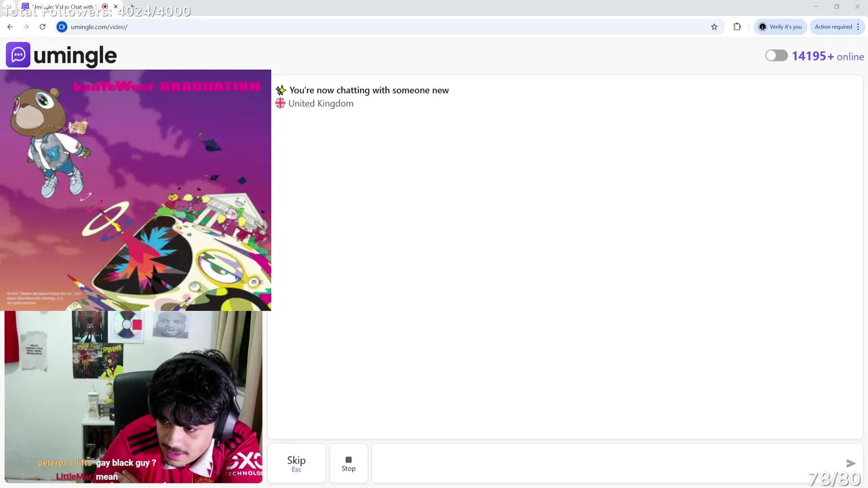This screenshot has height=488, width=868.
Task: Open the Chrome three-dot menu
Action: point(858,26)
